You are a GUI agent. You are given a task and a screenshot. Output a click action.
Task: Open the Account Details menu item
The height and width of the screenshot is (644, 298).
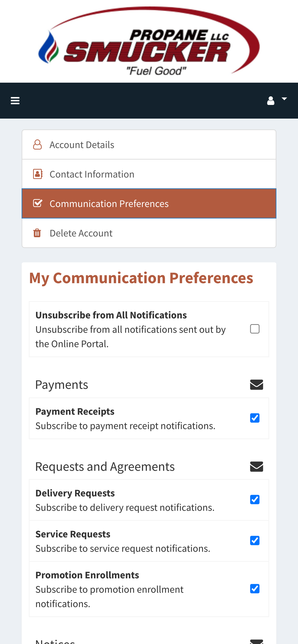(x=149, y=145)
